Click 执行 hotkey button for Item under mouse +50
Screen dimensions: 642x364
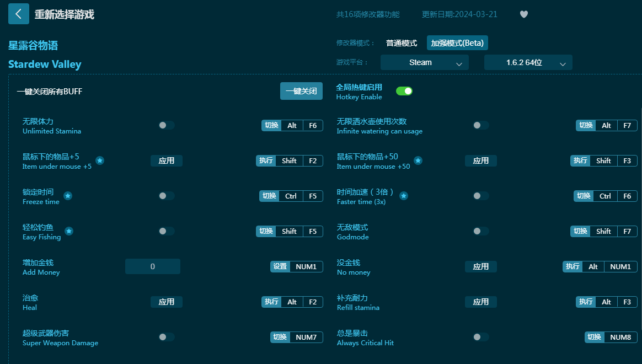pos(580,160)
